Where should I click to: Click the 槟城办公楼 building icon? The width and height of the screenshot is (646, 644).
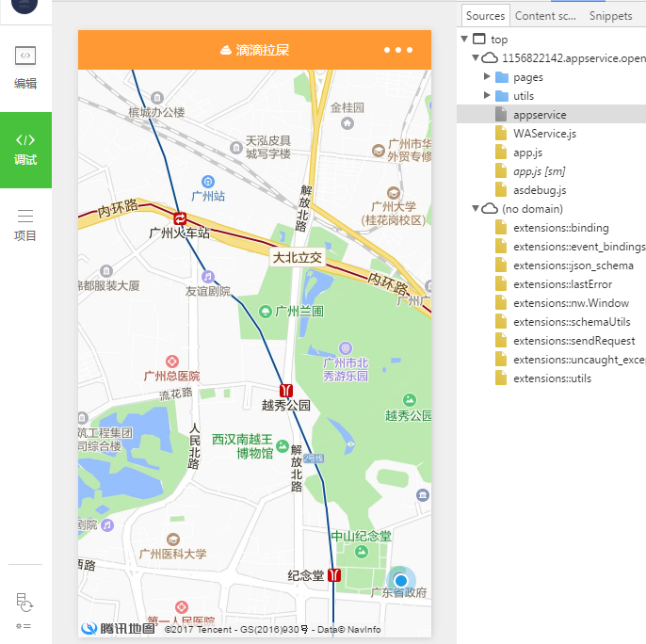[157, 98]
